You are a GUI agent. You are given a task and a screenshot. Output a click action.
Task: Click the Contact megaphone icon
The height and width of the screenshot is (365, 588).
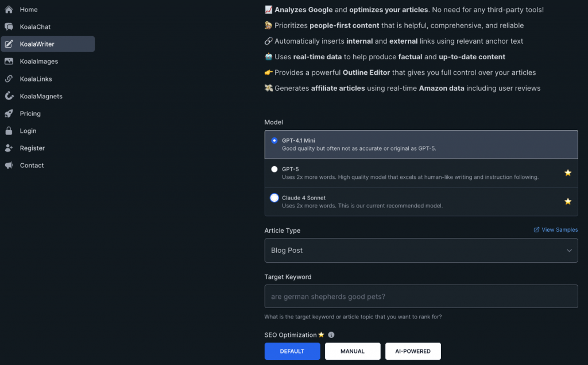coord(9,165)
